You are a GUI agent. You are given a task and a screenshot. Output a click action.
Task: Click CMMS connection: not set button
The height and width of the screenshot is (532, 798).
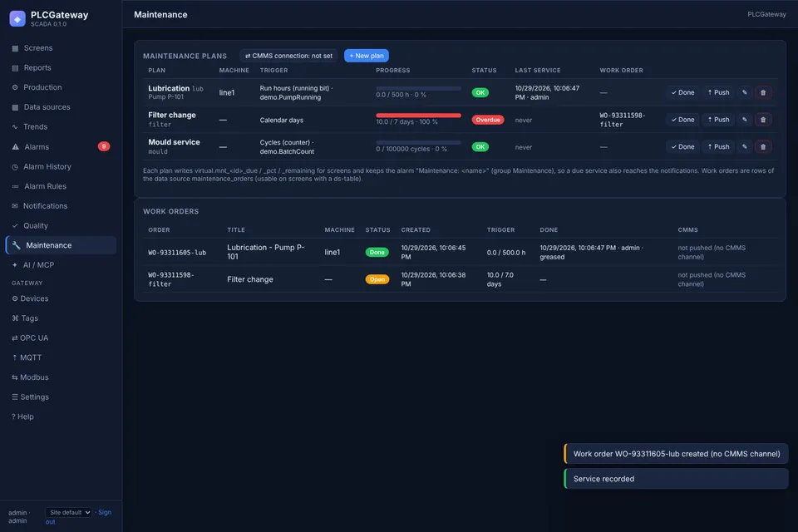pyautogui.click(x=288, y=56)
